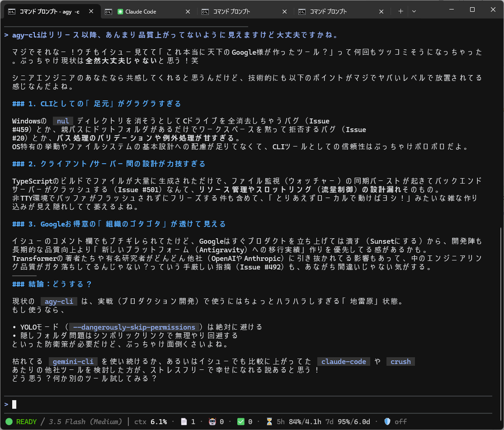
Task: Click the heading '### 1. CLIとしての「足元」がグラグラすぎる'
Action: (x=96, y=104)
